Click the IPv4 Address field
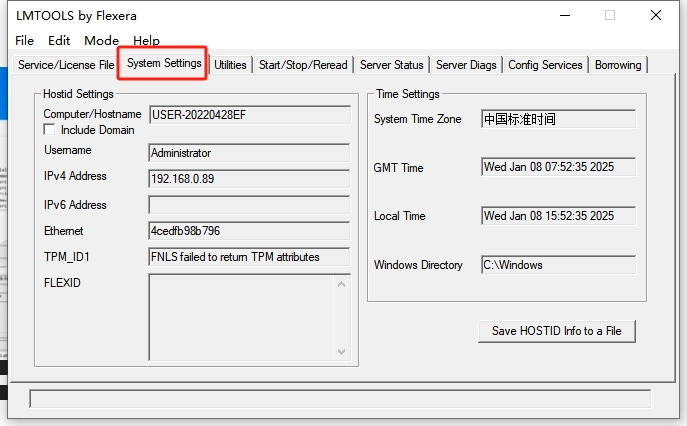This screenshot has height=426, width=687. coord(248,179)
